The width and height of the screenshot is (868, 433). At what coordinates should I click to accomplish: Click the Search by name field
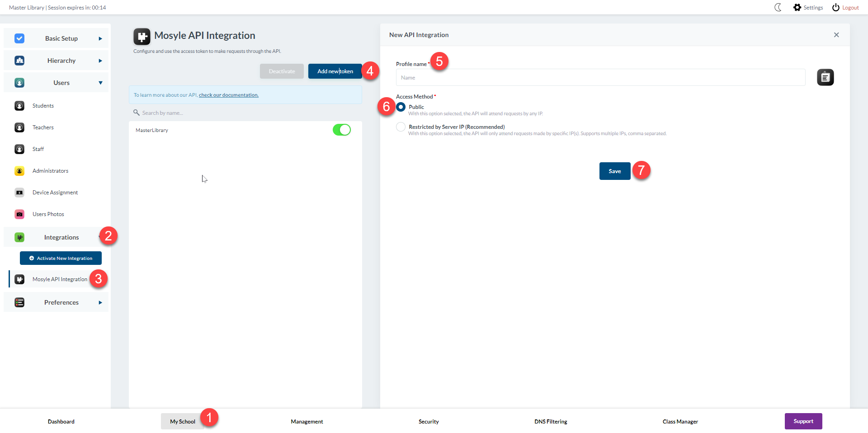click(245, 113)
